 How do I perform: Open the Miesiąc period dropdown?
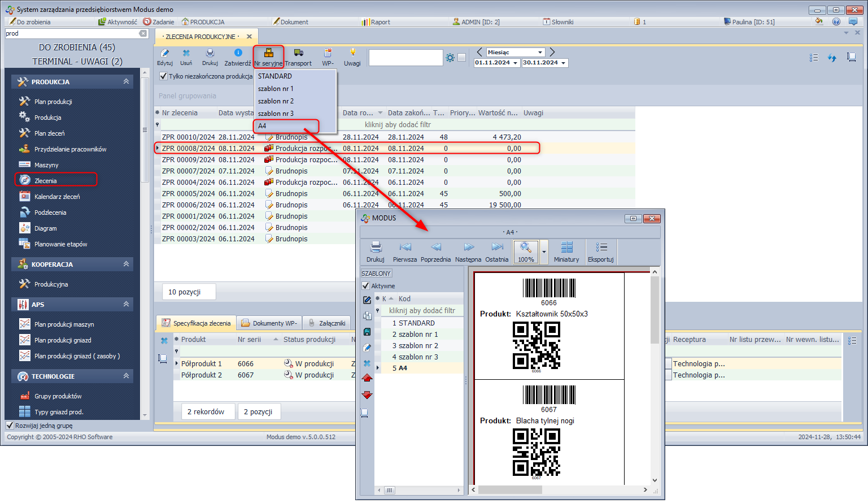(540, 52)
